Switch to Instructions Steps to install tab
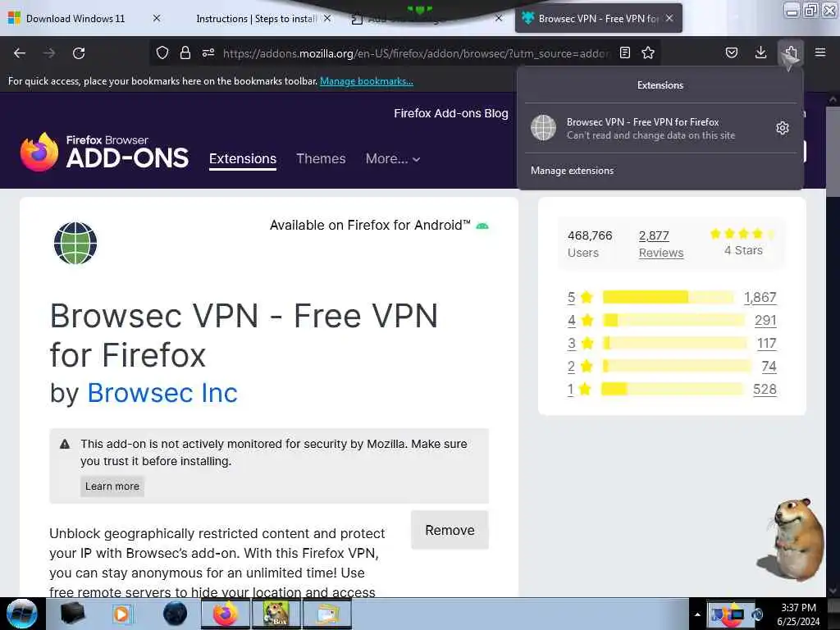Viewport: 840px width, 630px height. click(256, 19)
